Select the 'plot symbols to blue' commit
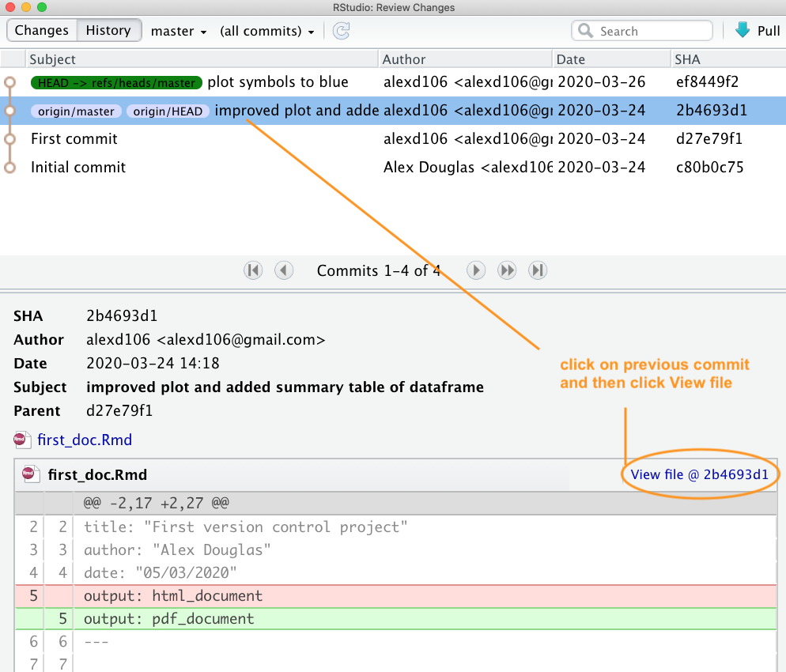786x672 pixels. click(277, 82)
